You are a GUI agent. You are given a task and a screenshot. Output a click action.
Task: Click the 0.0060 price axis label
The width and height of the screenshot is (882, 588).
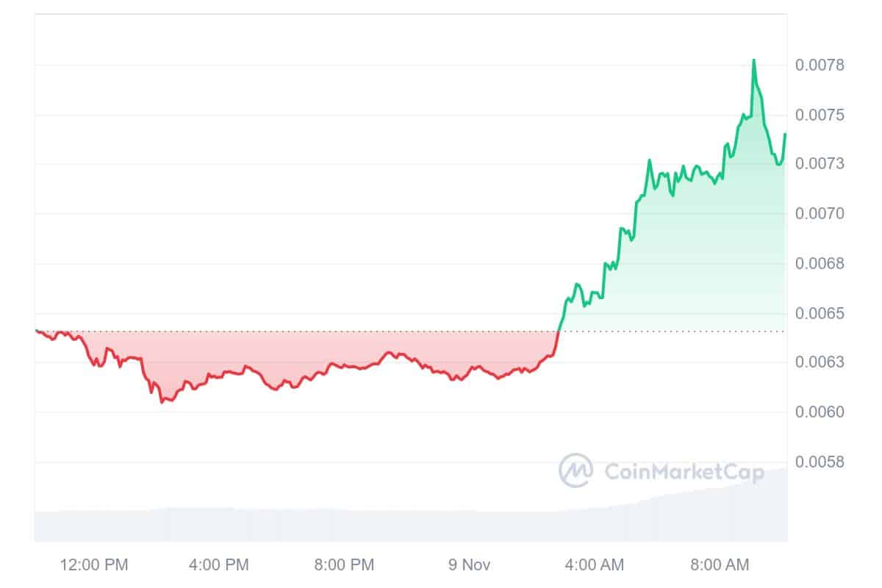820,412
